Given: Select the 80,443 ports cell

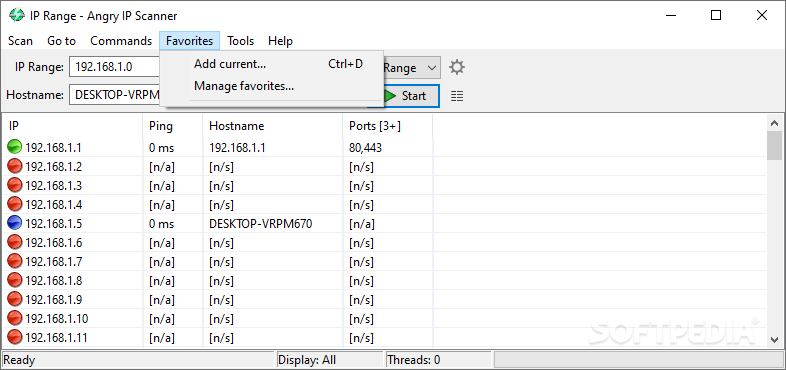Looking at the screenshot, I should tap(365, 147).
